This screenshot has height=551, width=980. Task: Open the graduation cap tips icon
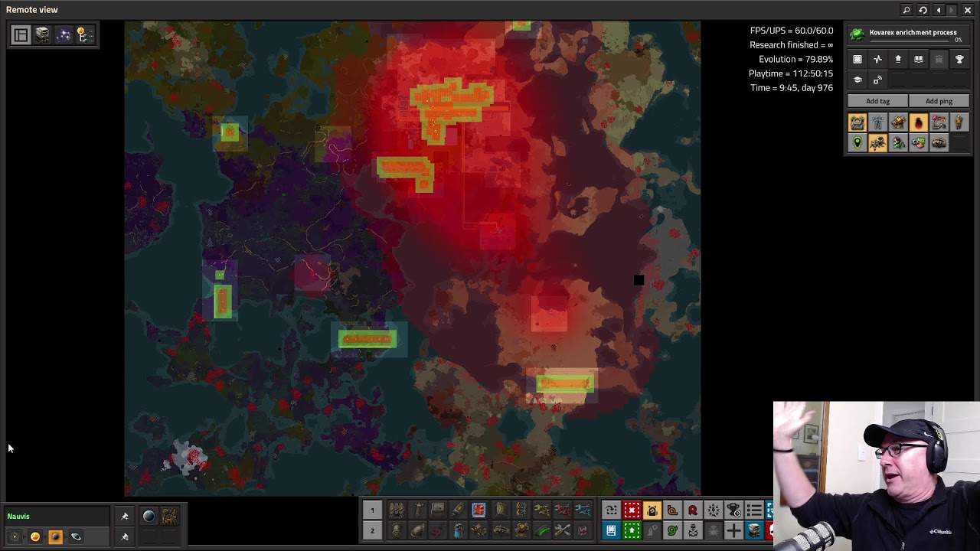pos(857,80)
